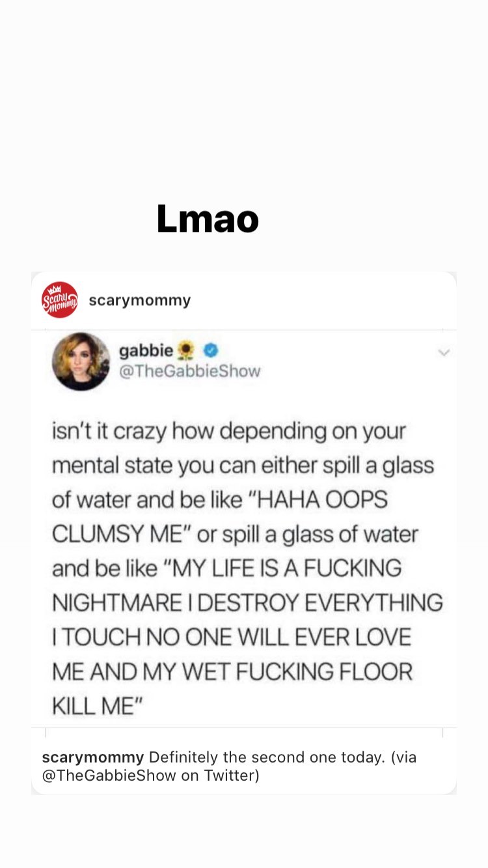
Task: Click the blue verified badge beside gabbie
Action: 210,351
